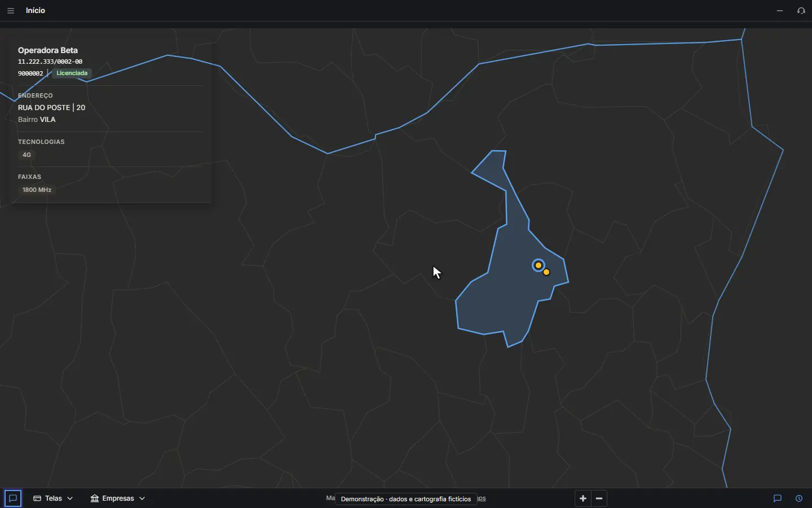Expand the Empresas dropdown
812x508 pixels.
pyautogui.click(x=118, y=498)
